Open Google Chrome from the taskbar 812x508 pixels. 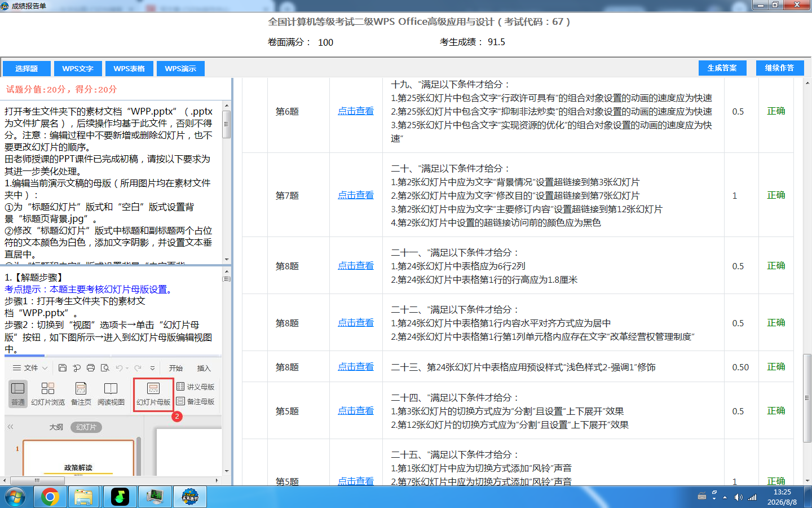(x=50, y=497)
